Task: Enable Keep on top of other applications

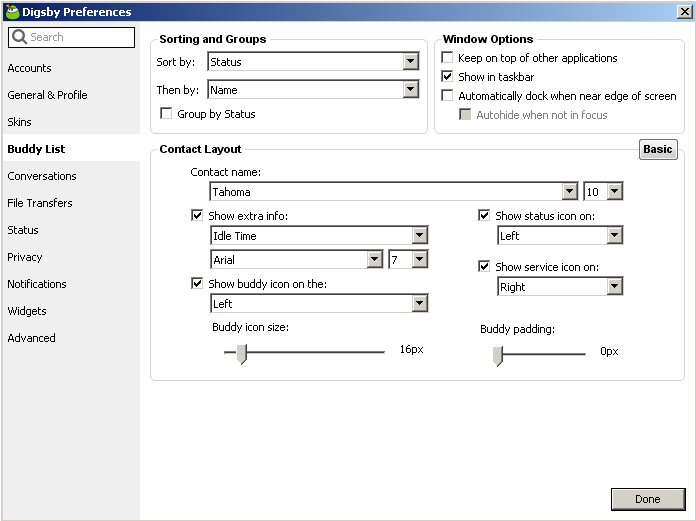Action: point(447,58)
